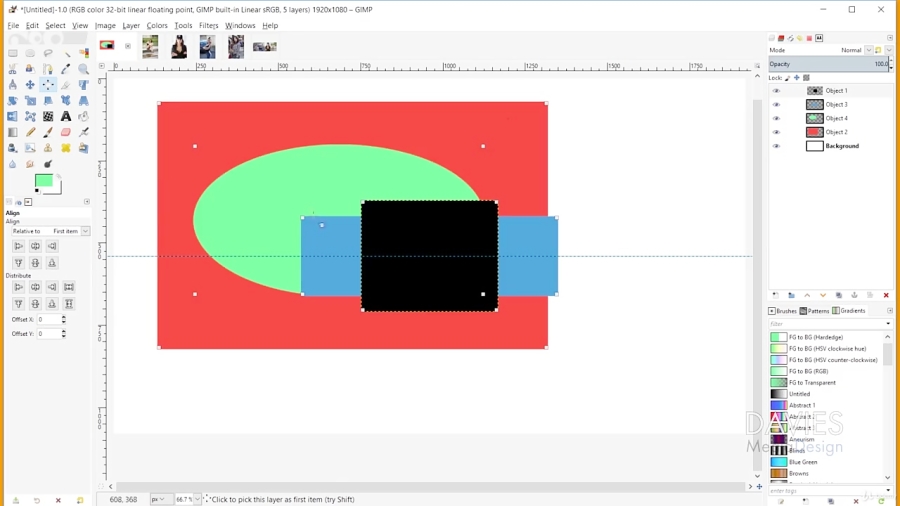Toggle lock alpha channel
This screenshot has width=900, height=506.
click(x=806, y=77)
